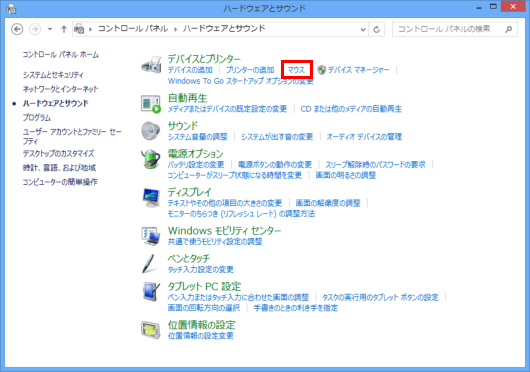Open the マウス settings link
Viewport: 530px width, 372px height.
pos(296,70)
